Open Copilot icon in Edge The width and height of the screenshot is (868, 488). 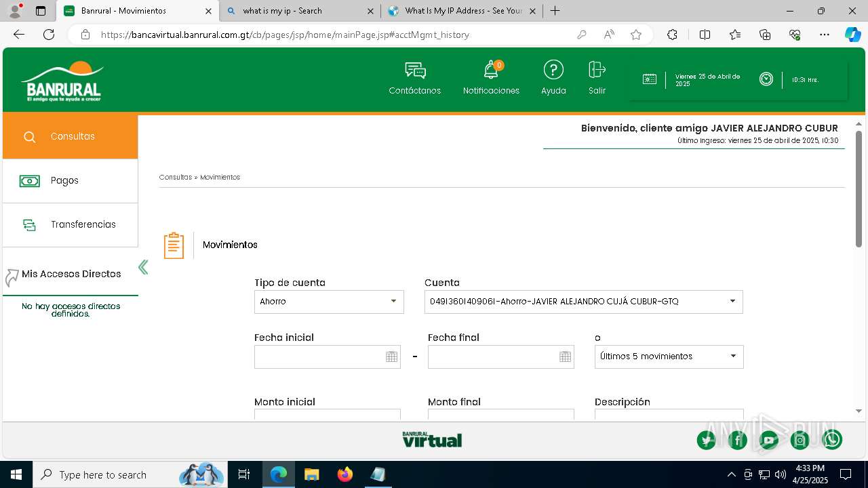[x=852, y=35]
